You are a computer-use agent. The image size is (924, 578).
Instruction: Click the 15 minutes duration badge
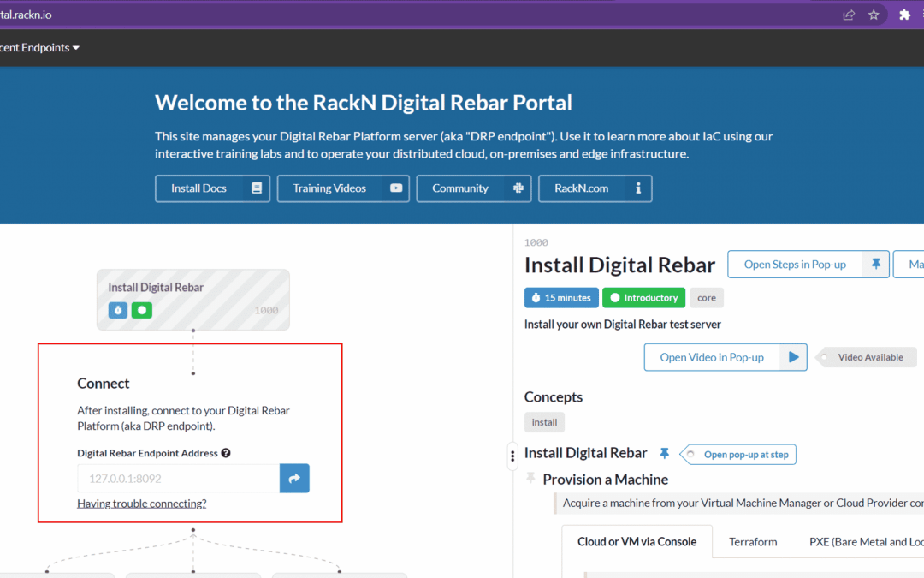pos(561,298)
